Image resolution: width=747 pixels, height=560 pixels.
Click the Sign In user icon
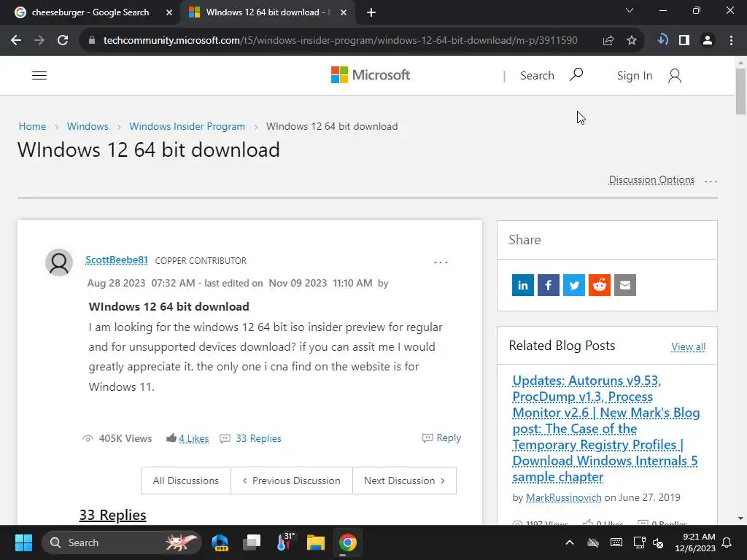675,75
